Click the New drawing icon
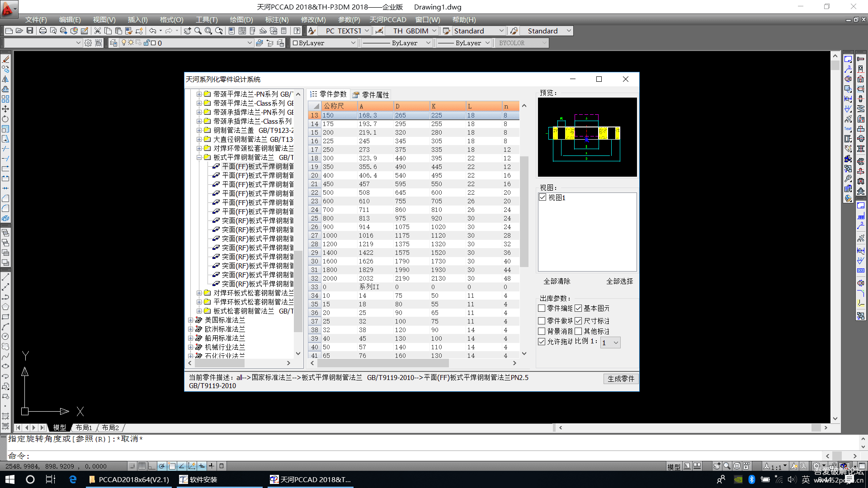 (9, 31)
